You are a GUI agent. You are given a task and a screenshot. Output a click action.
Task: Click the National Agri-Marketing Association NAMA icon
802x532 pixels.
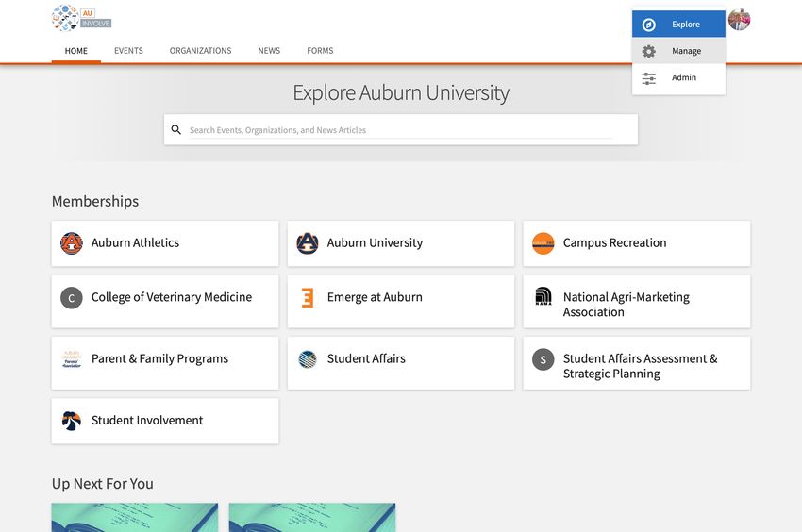pyautogui.click(x=543, y=296)
